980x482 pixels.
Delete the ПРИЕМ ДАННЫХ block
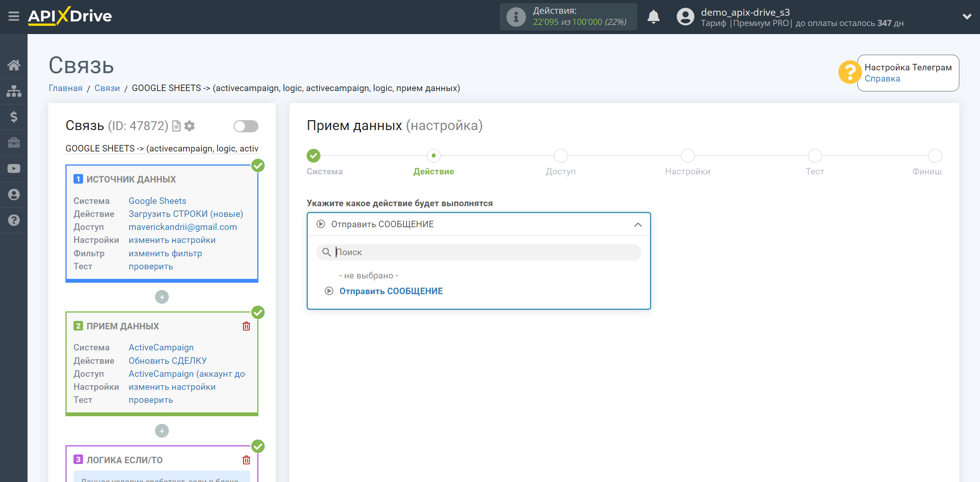246,326
